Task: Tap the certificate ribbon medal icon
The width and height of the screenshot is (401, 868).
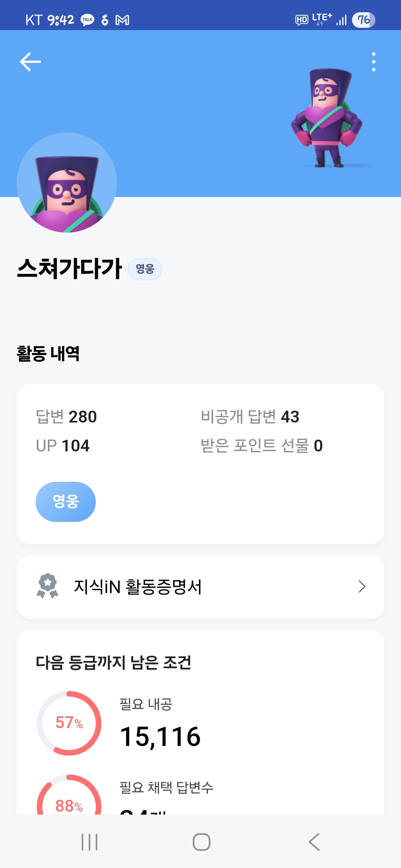Action: 48,586
